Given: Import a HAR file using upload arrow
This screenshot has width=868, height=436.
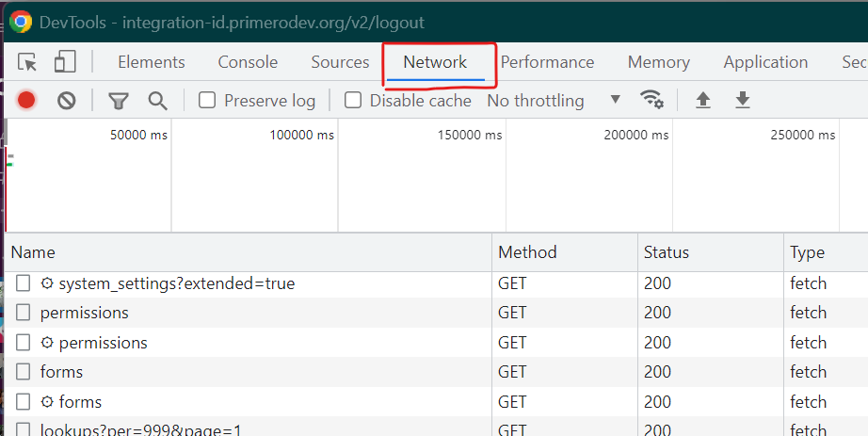Looking at the screenshot, I should click(703, 100).
